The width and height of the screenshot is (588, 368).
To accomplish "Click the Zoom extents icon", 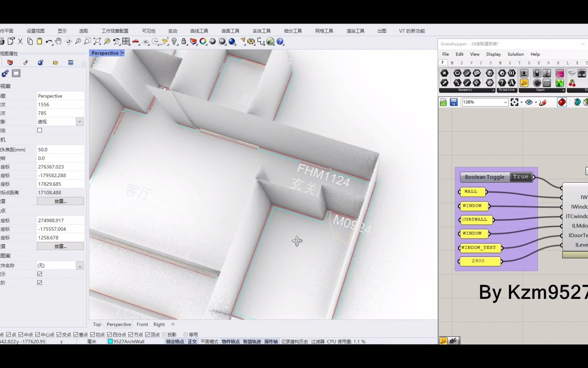I will pyautogui.click(x=97, y=41).
